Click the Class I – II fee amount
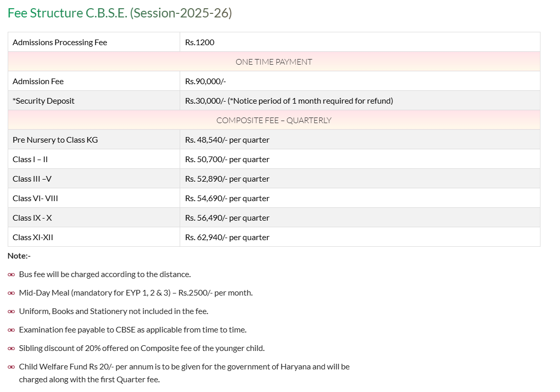The width and height of the screenshot is (560, 392). [227, 159]
